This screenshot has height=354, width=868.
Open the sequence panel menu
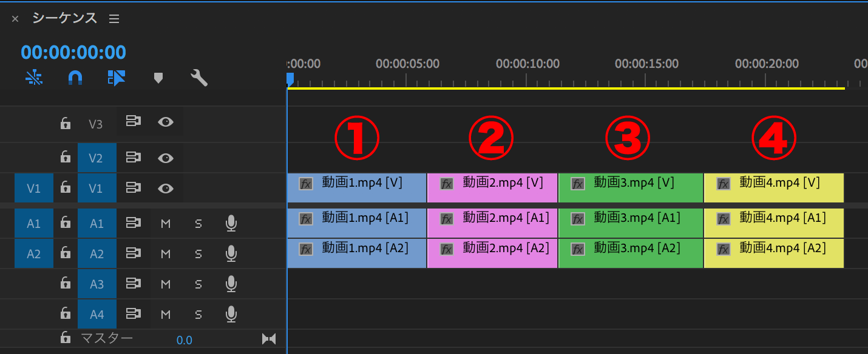pyautogui.click(x=114, y=18)
